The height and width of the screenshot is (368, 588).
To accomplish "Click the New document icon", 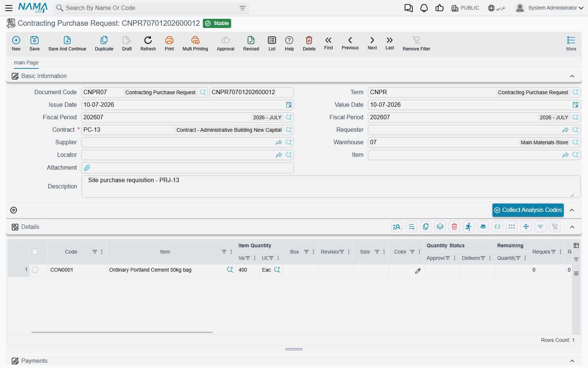I will tap(16, 40).
